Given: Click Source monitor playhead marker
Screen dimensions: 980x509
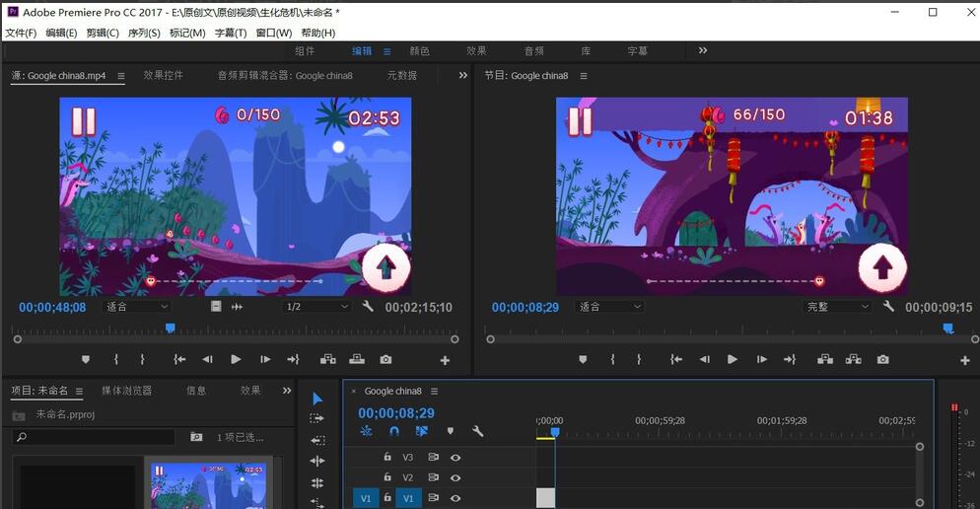Looking at the screenshot, I should tap(170, 327).
